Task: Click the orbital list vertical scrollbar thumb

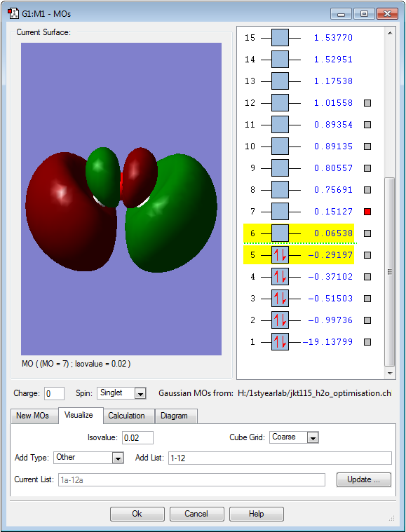Action: (x=390, y=271)
